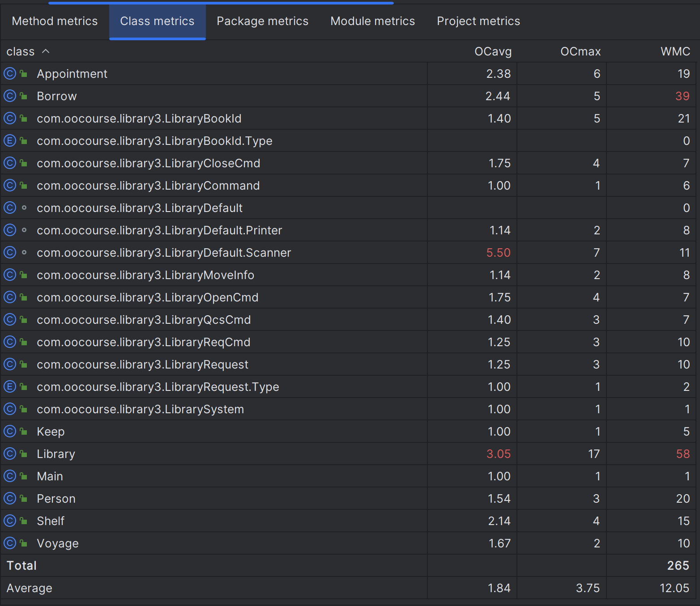The image size is (700, 606).
Task: Click the red WMC value 58
Action: click(683, 454)
